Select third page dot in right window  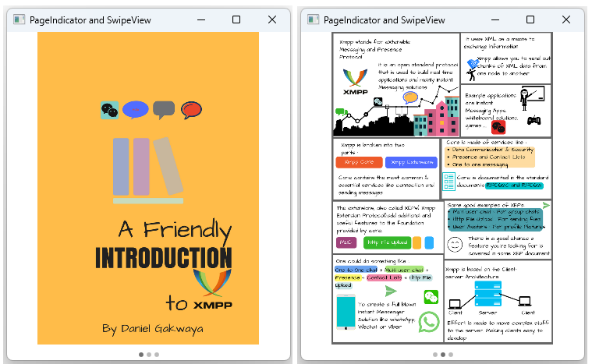(x=451, y=355)
